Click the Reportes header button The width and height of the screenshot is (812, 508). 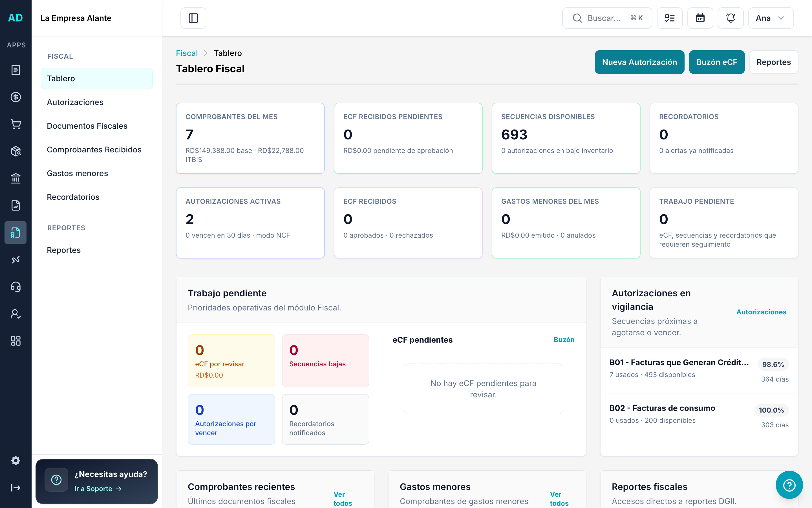[773, 62]
